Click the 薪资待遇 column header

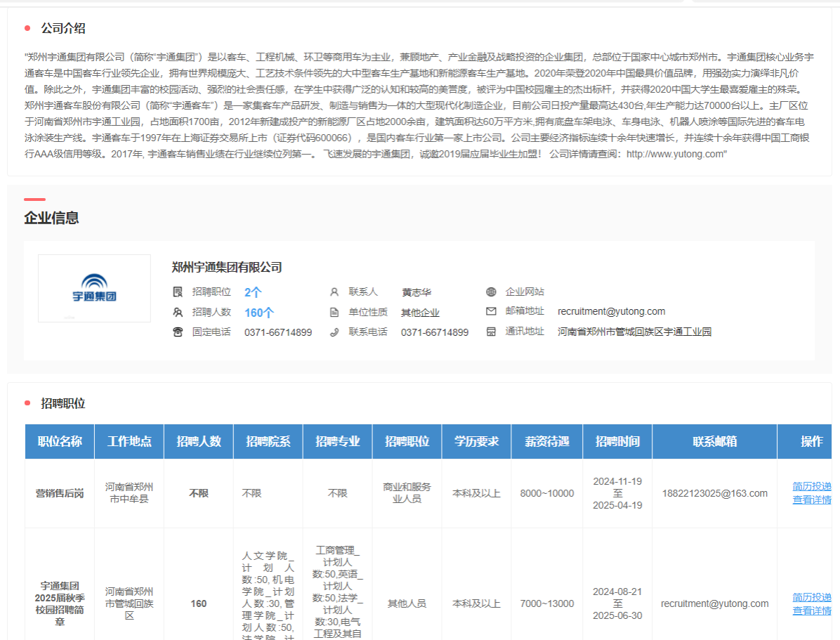[547, 442]
